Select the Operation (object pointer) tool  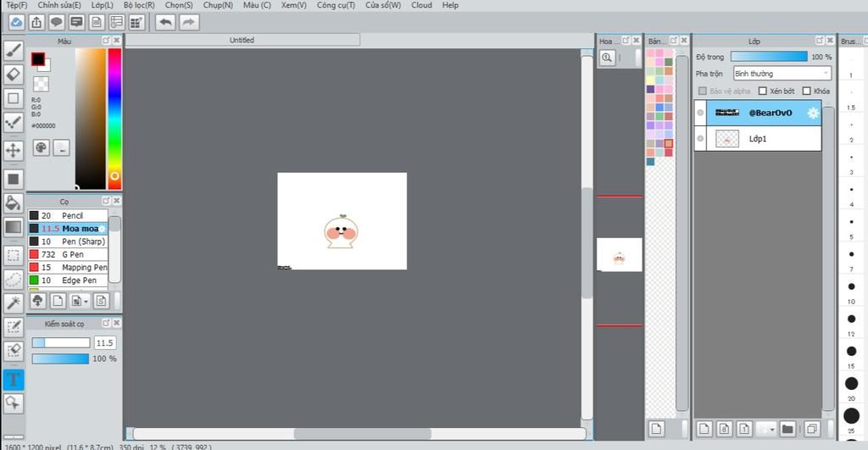14,403
